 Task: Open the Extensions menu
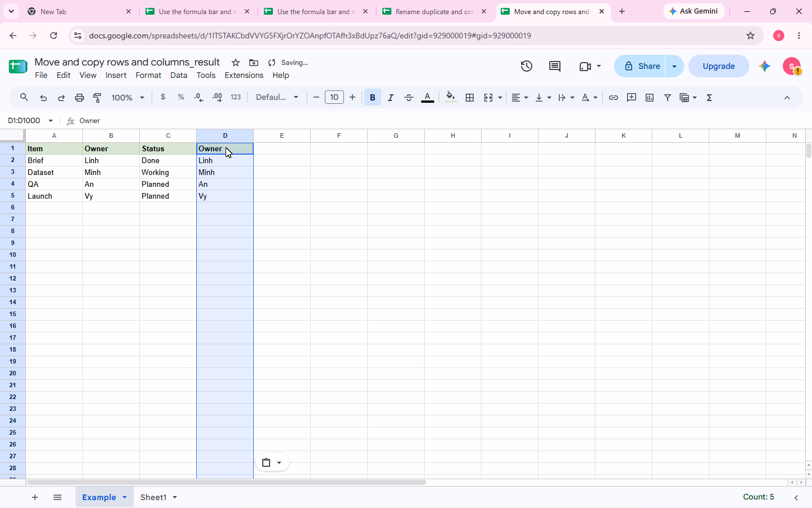(x=244, y=75)
